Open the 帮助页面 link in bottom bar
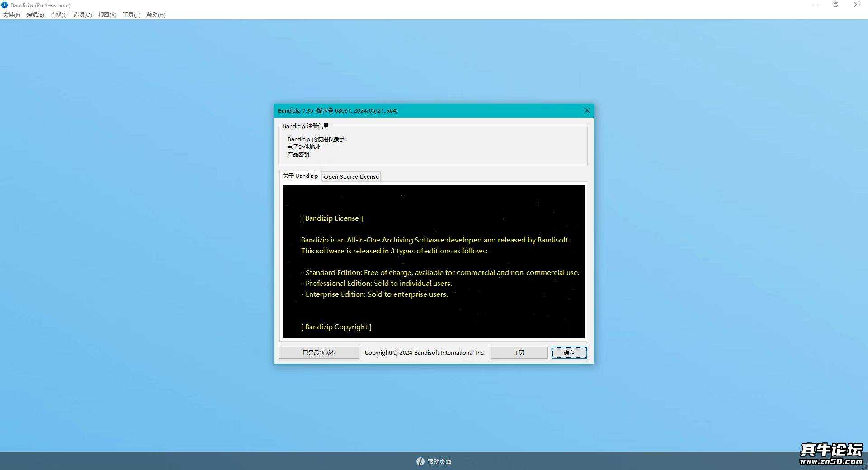 pos(439,461)
